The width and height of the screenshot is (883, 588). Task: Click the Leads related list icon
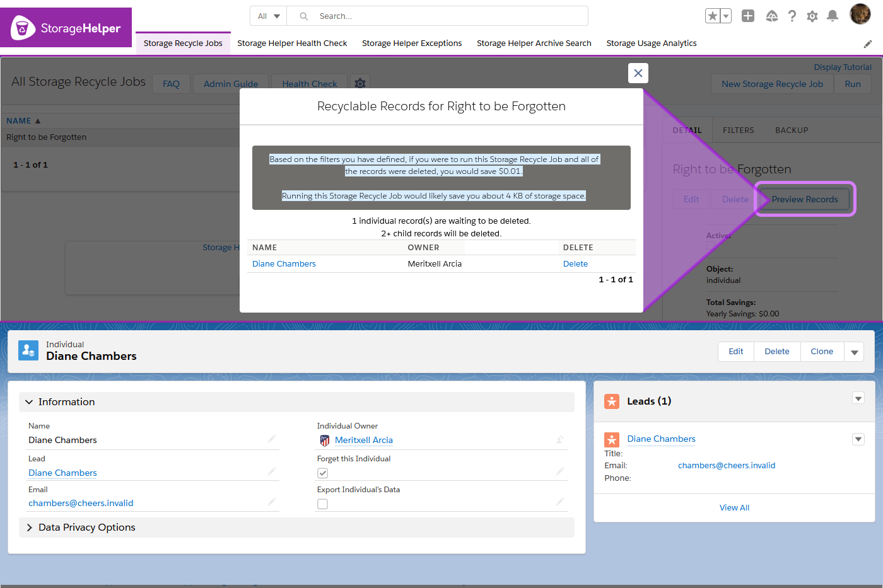(612, 401)
